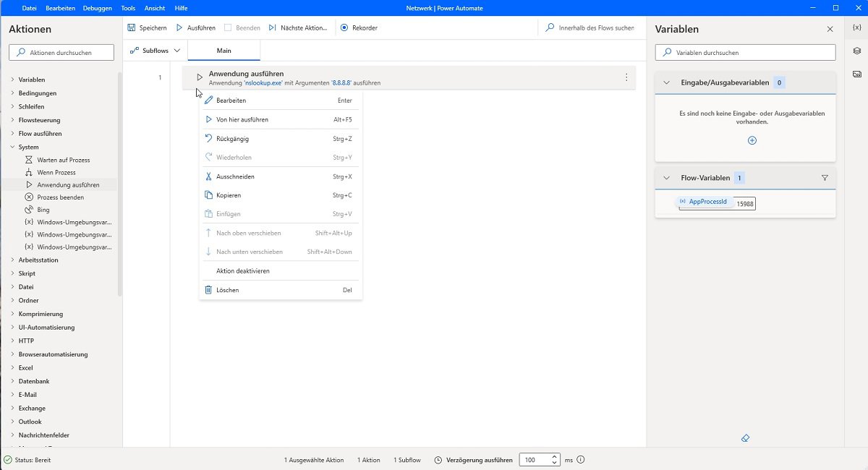The width and height of the screenshot is (868, 470).
Task: Open the Subflows dropdown
Action: (154, 50)
